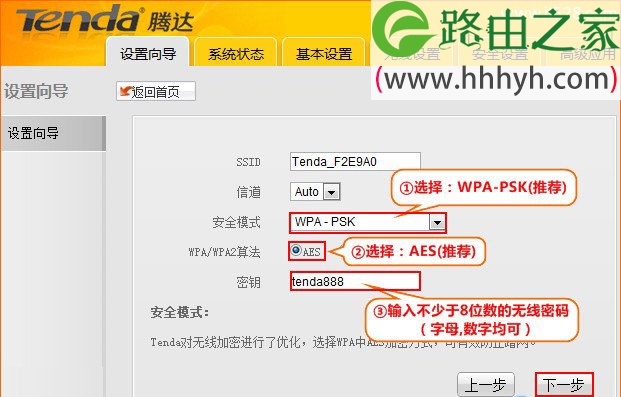Click the SSID field Tenda_F2E9A0
Viewport: 621px width, 397px height.
pos(355,162)
